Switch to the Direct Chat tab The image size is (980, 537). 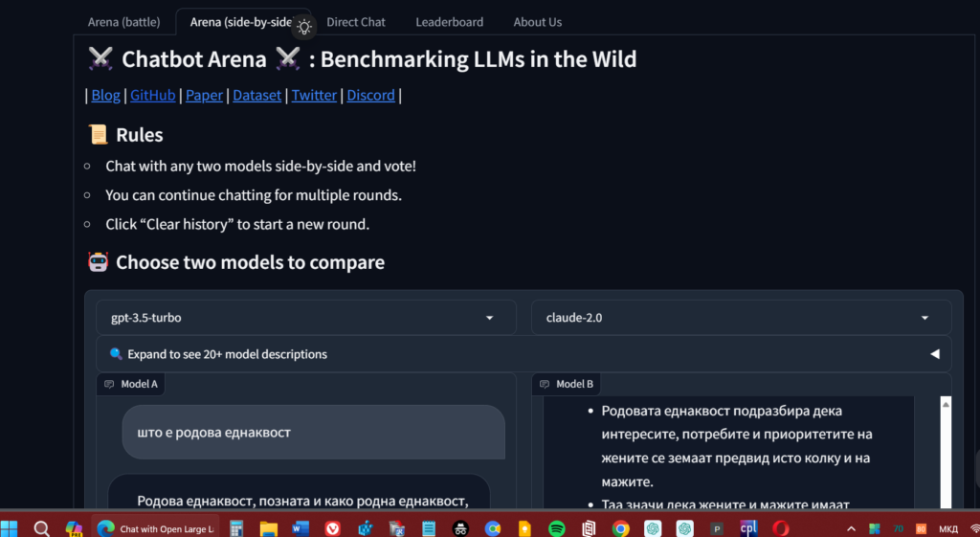point(356,22)
